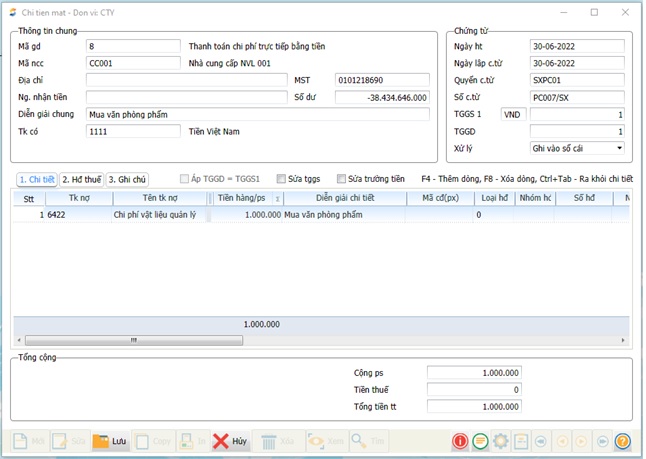Click the calculator icon next to gear
Image resolution: width=646 pixels, height=459 pixels.
tap(520, 441)
